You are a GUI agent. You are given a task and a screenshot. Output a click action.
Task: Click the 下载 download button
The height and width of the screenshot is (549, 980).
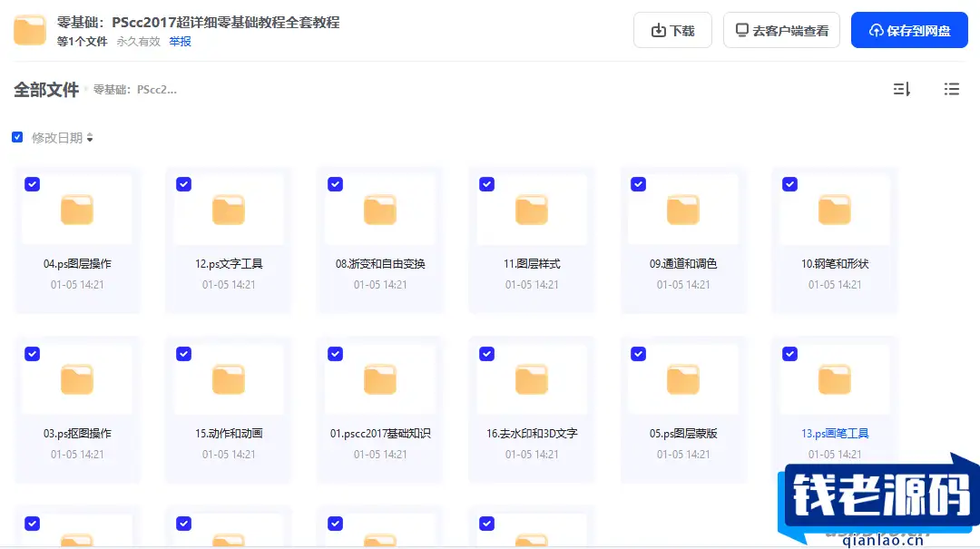tap(672, 30)
